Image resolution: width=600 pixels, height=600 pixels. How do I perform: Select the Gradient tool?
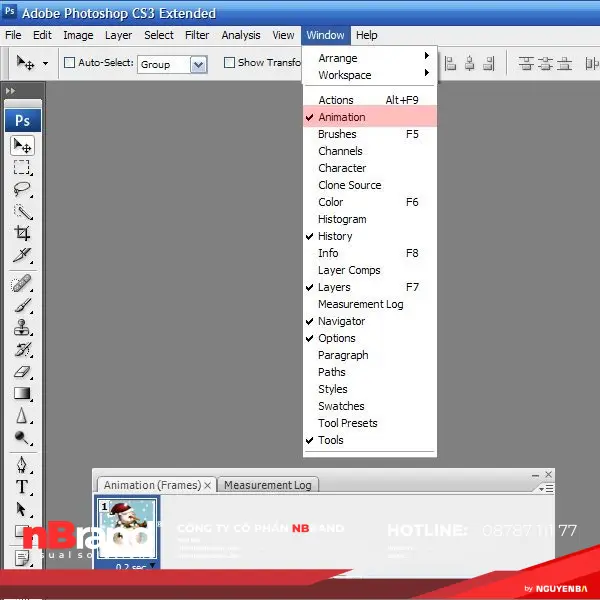pyautogui.click(x=22, y=393)
